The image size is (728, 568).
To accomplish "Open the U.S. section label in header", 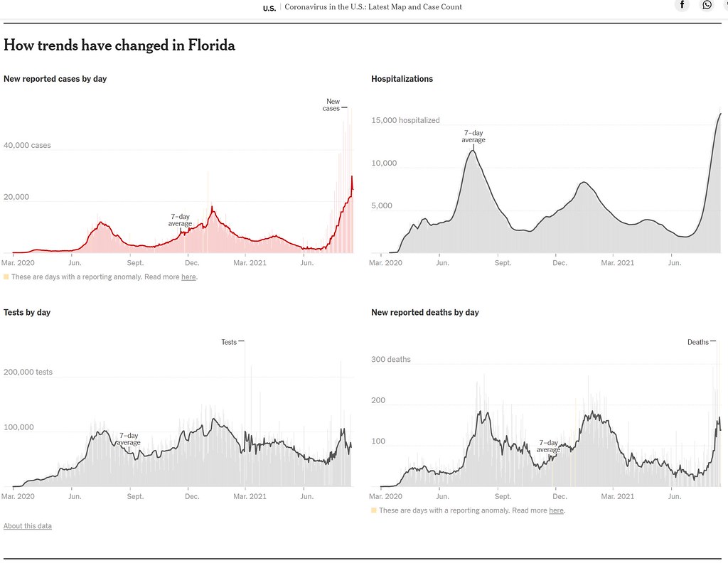I will pyautogui.click(x=269, y=8).
